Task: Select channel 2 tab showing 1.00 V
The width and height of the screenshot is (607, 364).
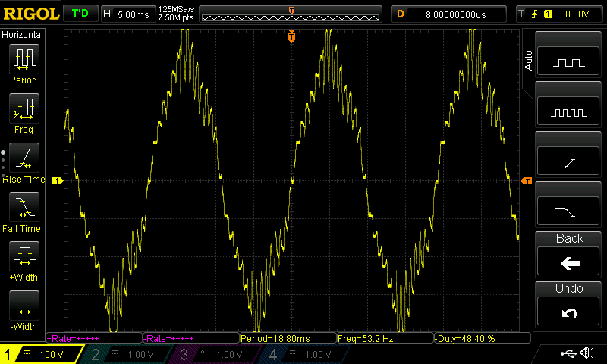Action: 127,354
